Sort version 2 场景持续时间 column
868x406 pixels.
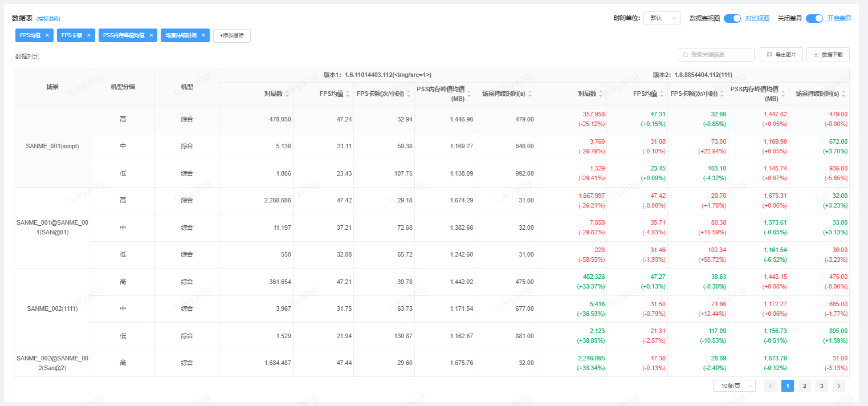pyautogui.click(x=843, y=94)
